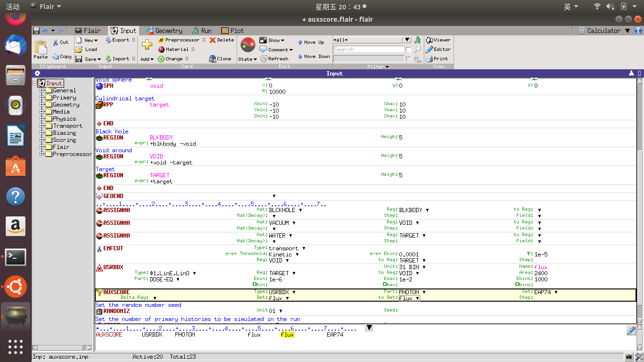Open LibreOffice Writer from the dock
The width and height of the screenshot is (644, 362).
point(16,136)
